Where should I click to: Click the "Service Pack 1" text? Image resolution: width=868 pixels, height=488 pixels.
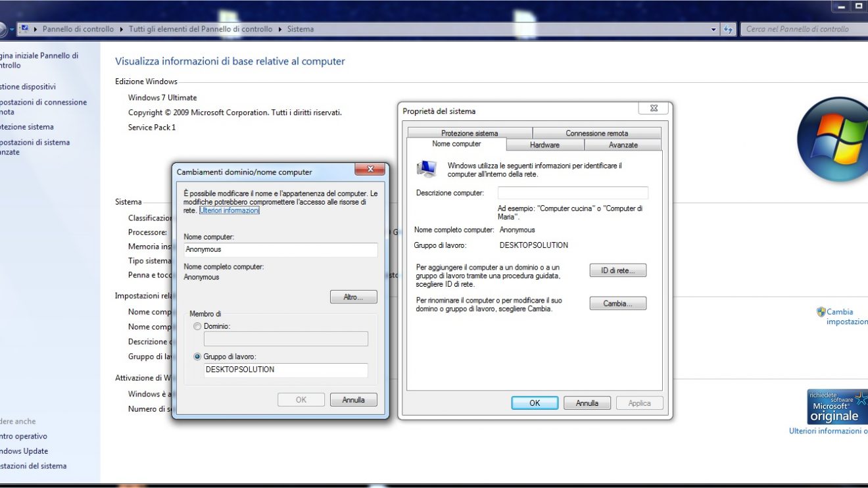(x=152, y=128)
